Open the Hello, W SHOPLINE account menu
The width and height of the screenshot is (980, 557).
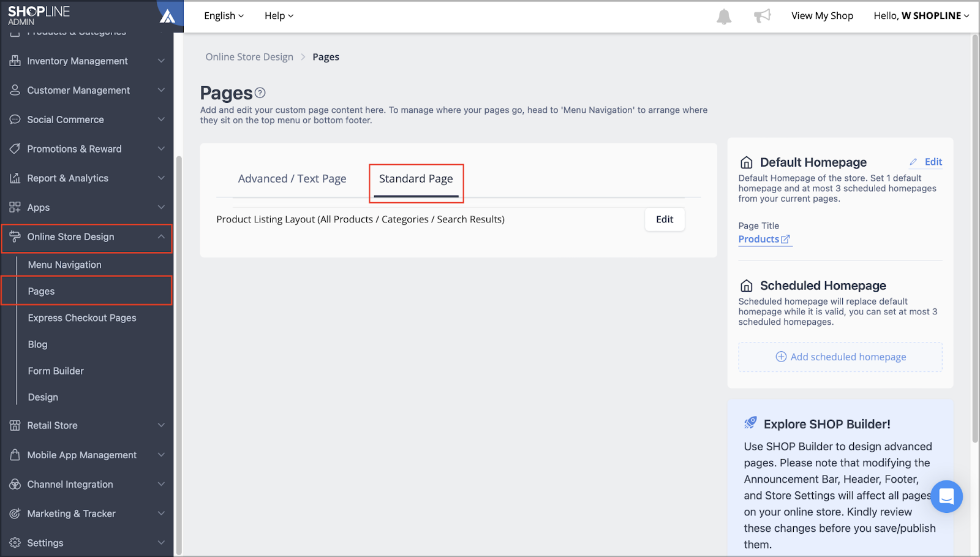tap(921, 16)
